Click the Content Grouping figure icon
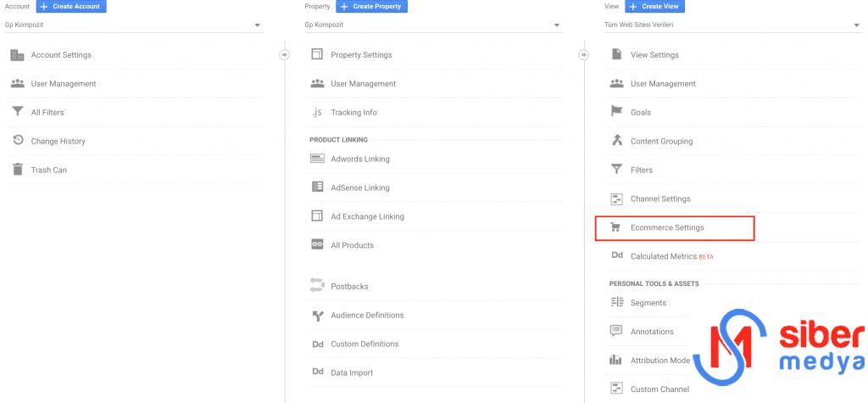Viewport: 868px width, 403px height. [617, 140]
